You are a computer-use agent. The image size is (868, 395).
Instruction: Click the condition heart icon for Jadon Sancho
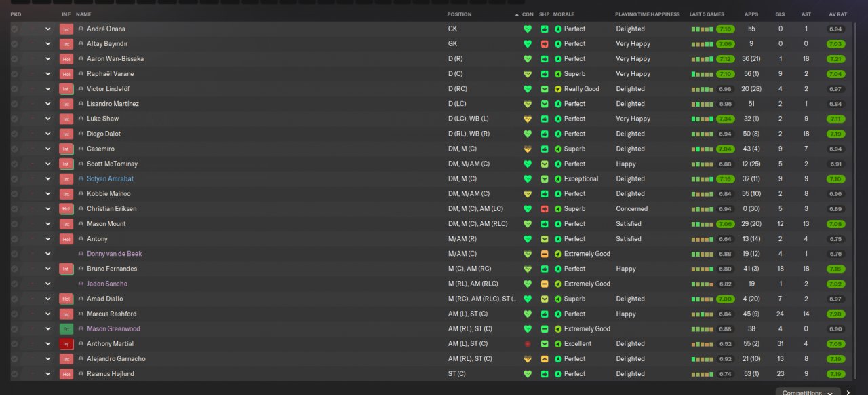click(x=528, y=284)
